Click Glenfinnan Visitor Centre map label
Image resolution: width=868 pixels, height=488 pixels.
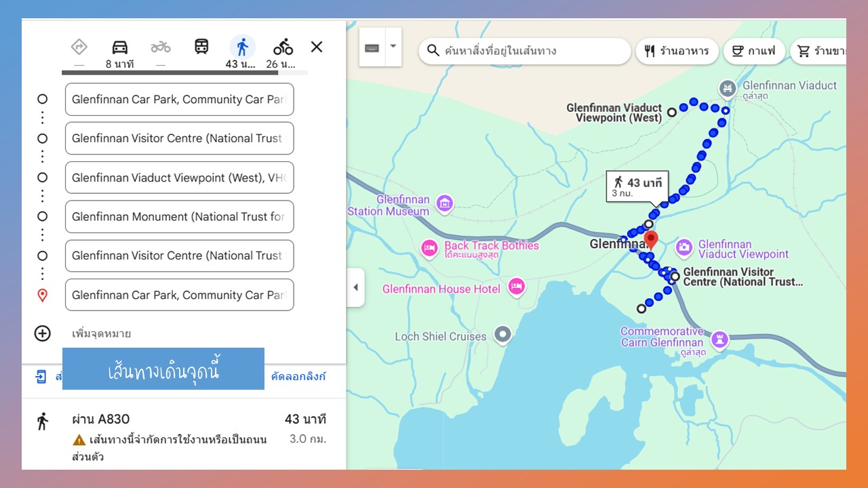(x=743, y=277)
